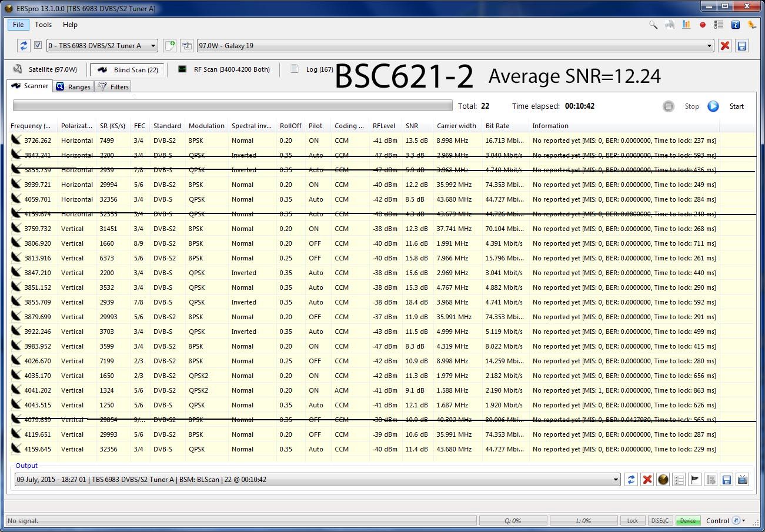The image size is (765, 532).
Task: Delete satellite with red X beside dropdown
Action: [x=725, y=45]
